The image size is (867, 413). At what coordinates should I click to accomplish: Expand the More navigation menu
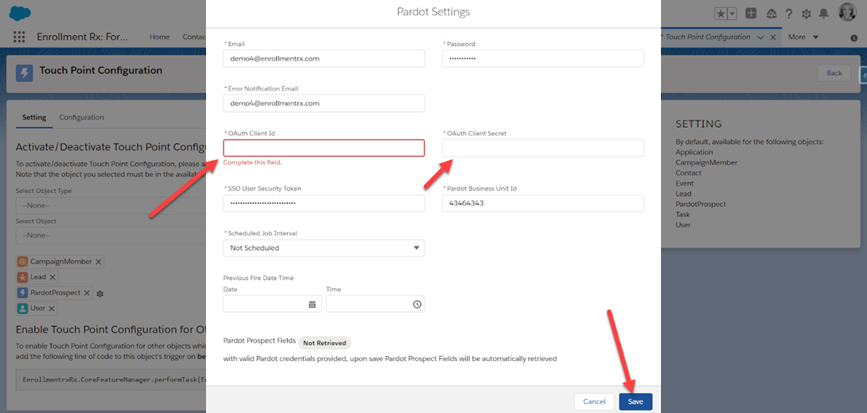coord(803,37)
